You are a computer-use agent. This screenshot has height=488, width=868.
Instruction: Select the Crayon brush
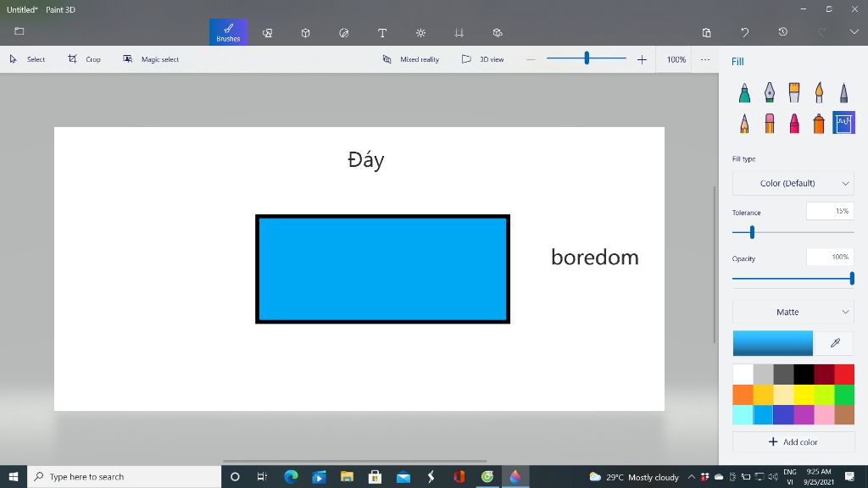794,123
